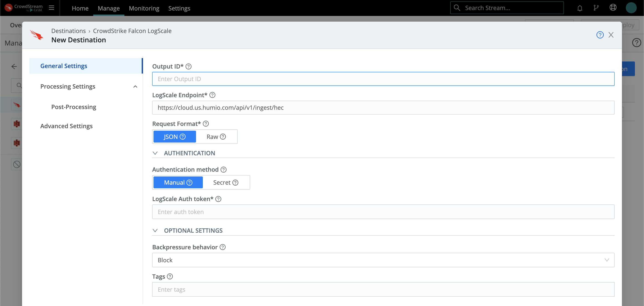Image resolution: width=644 pixels, height=306 pixels.
Task: Click the Destinations breadcrumb link
Action: pyautogui.click(x=68, y=31)
